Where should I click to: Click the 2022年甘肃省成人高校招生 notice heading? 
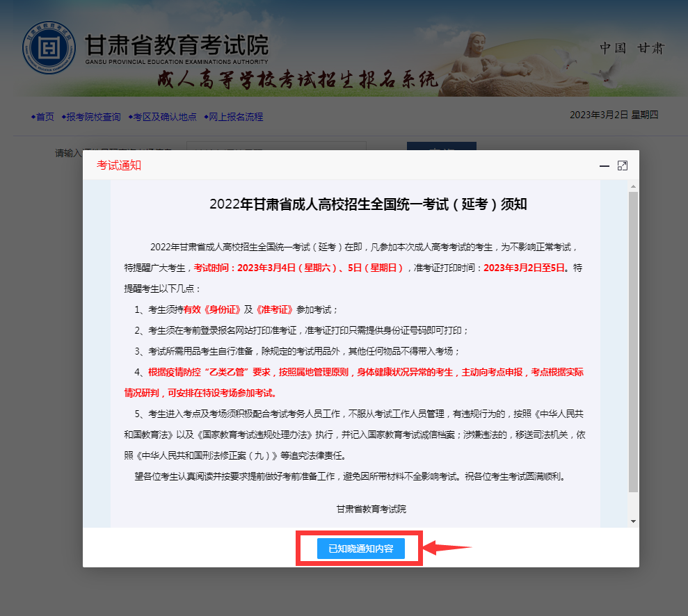368,204
